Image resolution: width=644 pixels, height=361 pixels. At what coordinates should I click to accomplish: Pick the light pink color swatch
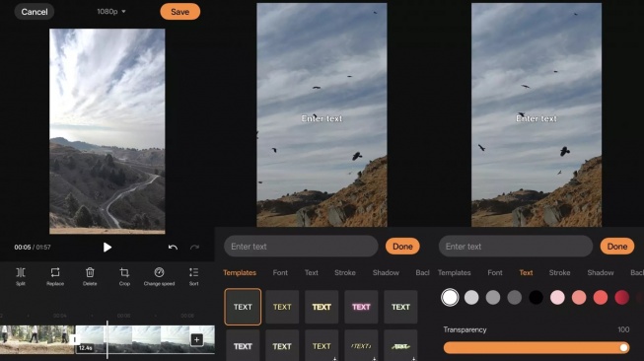(557, 297)
